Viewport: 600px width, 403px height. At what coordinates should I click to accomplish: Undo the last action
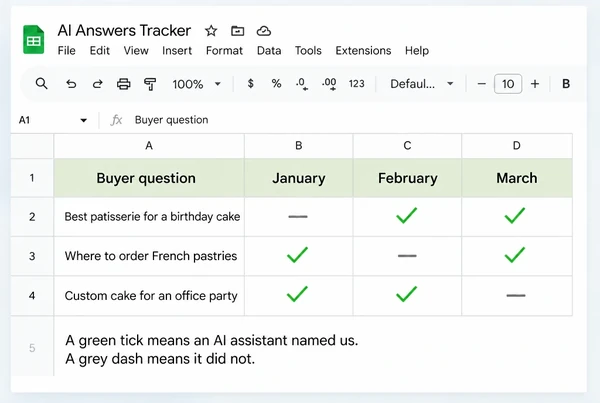click(71, 84)
